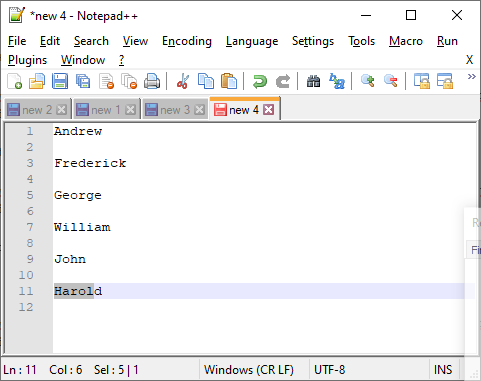Screen dimensions: 481x381
Task: Open the Run menu
Action: click(447, 41)
